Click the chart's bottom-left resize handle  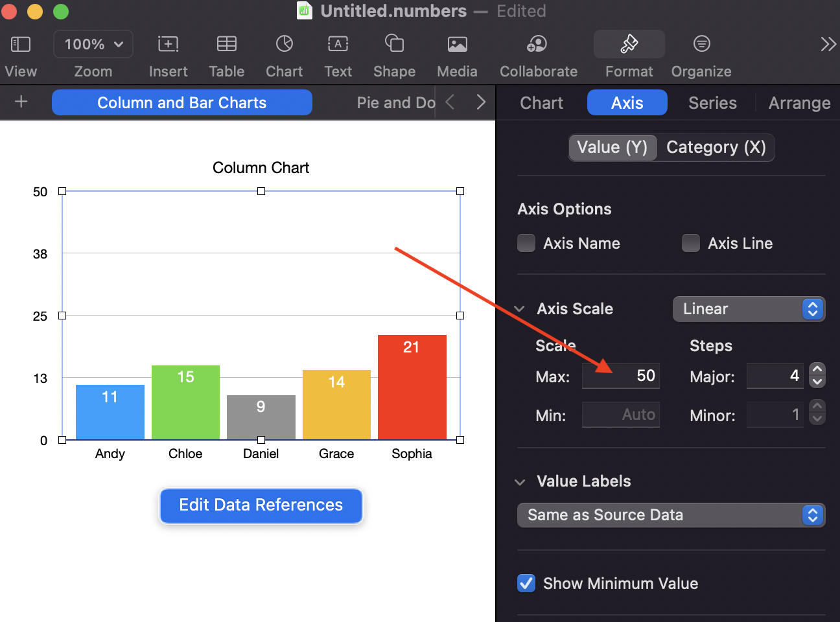tap(62, 440)
